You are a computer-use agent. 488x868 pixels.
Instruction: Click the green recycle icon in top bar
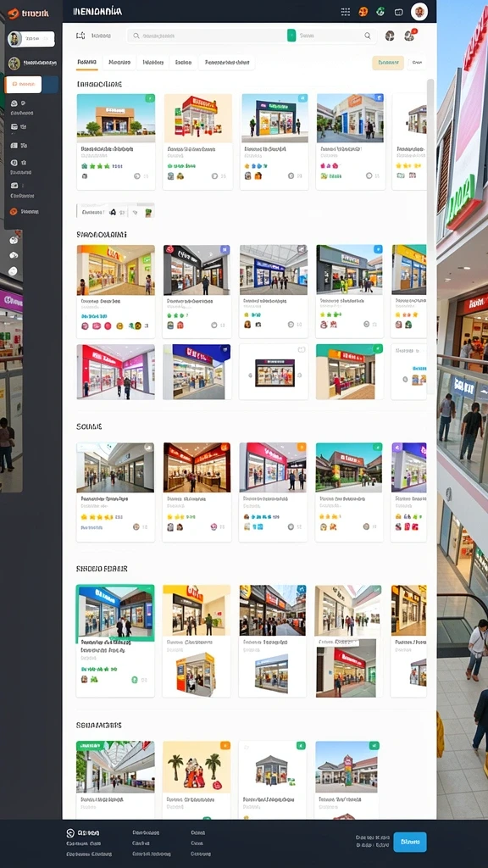(380, 12)
